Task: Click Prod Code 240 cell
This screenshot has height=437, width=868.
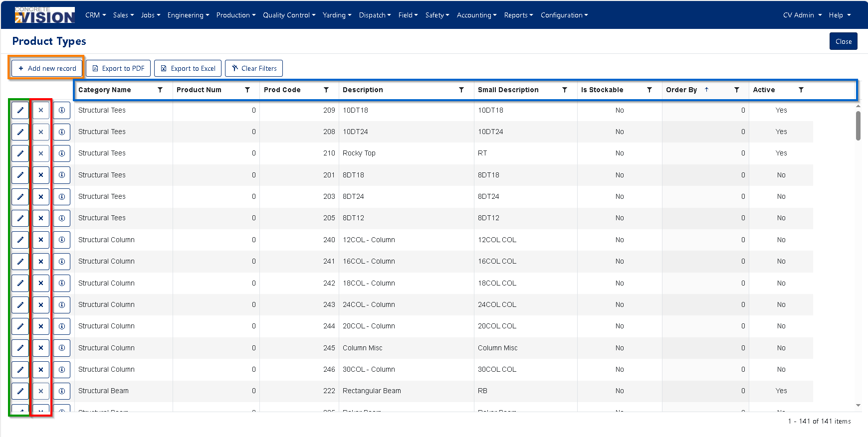Action: [x=299, y=240]
